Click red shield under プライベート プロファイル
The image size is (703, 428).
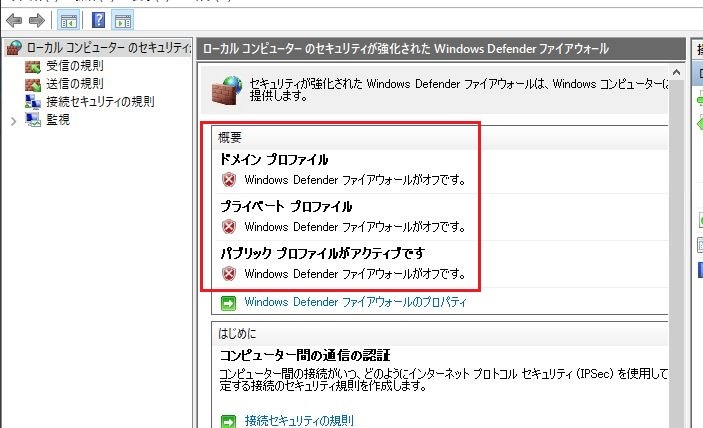tap(229, 227)
